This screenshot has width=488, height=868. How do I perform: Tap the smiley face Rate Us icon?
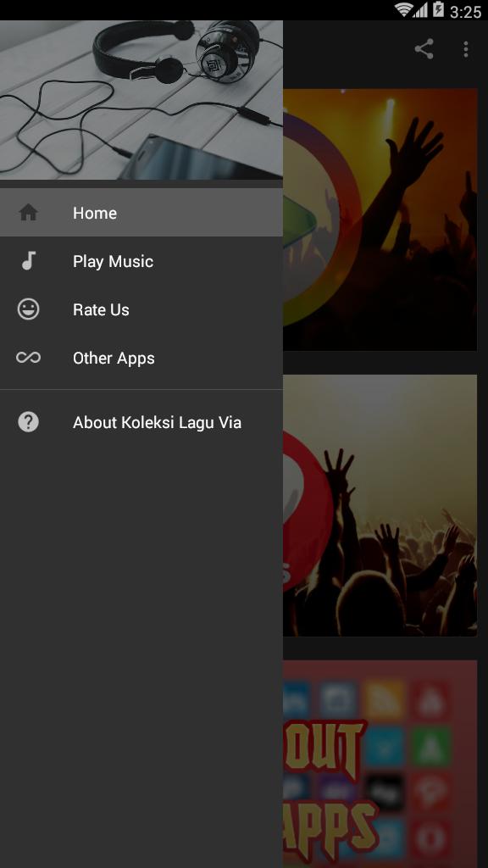tap(28, 309)
